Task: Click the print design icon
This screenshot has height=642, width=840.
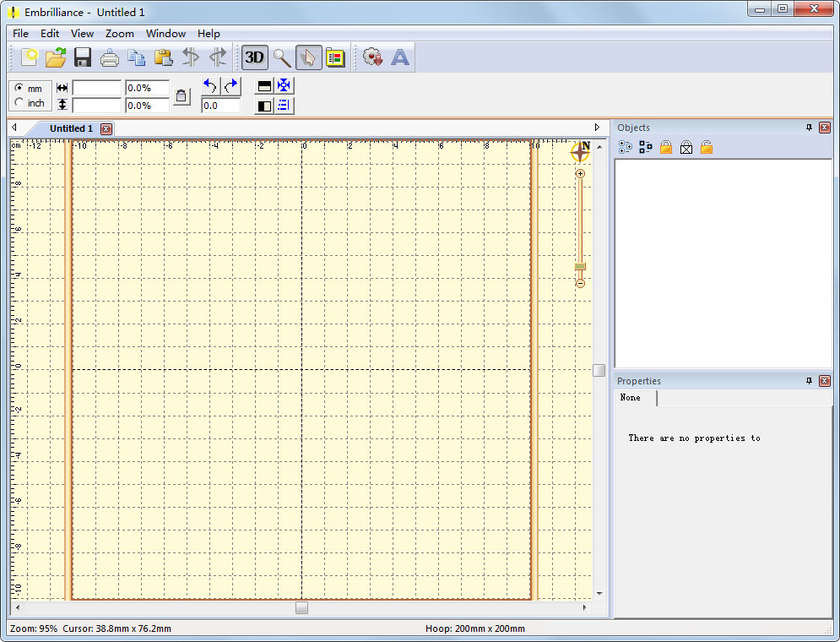Action: click(x=109, y=57)
